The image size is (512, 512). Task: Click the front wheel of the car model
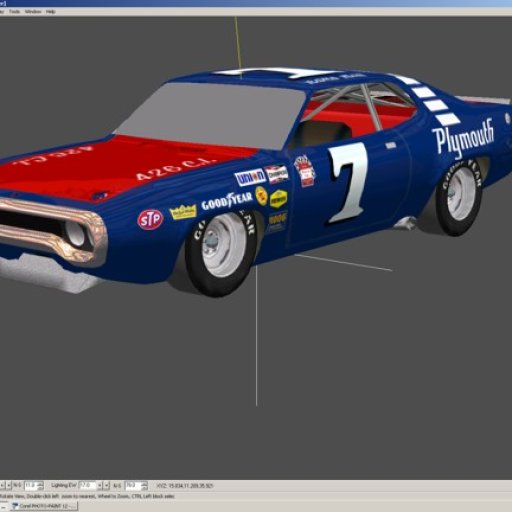[221, 251]
